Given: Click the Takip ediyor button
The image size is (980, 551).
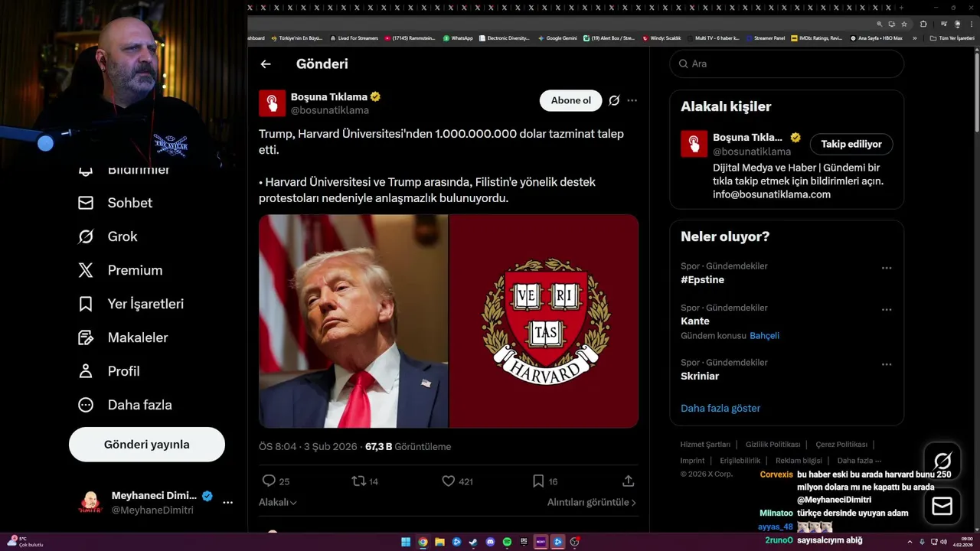Looking at the screenshot, I should pyautogui.click(x=851, y=144).
